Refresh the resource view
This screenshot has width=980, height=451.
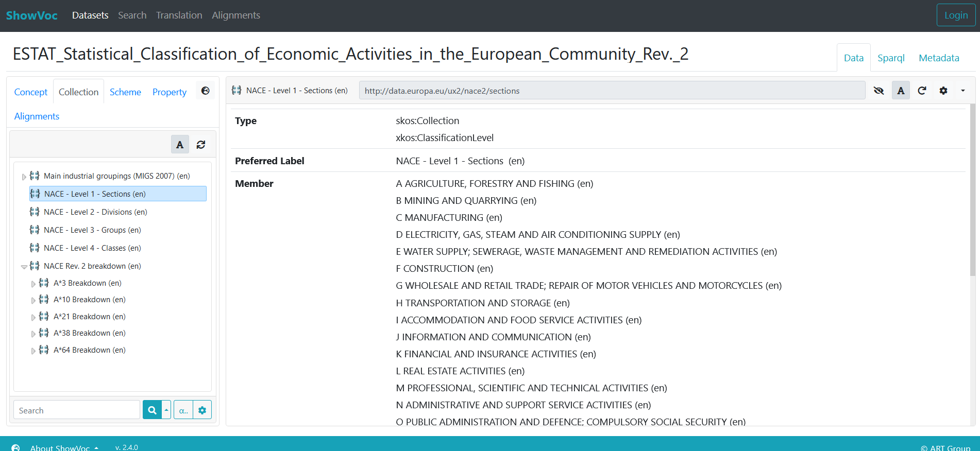click(x=922, y=91)
